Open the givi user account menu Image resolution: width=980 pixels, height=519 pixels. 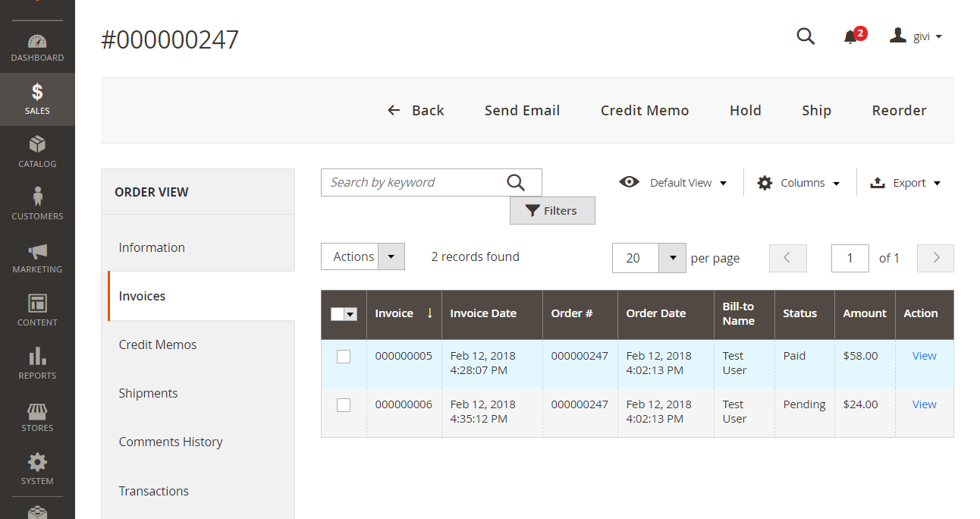click(x=916, y=36)
